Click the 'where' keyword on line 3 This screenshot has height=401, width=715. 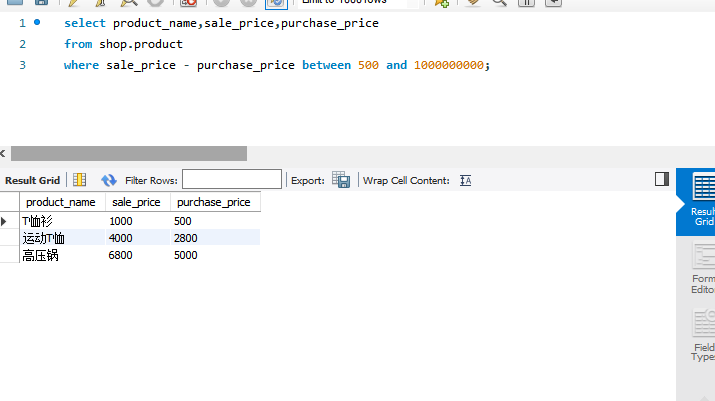point(81,65)
